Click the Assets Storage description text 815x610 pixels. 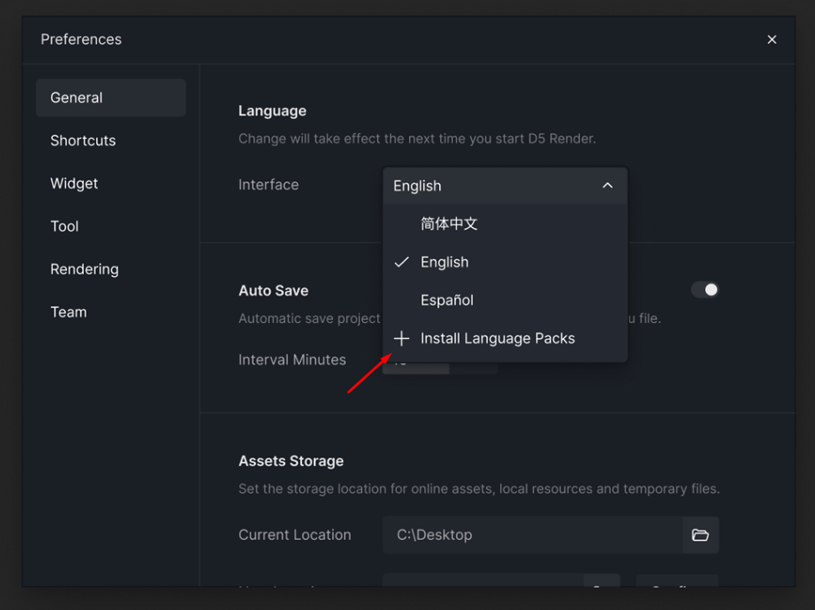[x=479, y=489]
